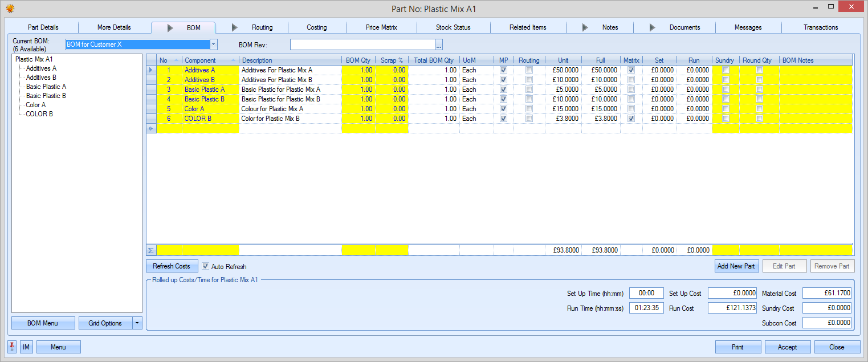Expand the Grid Options dropdown arrow
Viewport: 868px width, 362px height.
click(137, 323)
